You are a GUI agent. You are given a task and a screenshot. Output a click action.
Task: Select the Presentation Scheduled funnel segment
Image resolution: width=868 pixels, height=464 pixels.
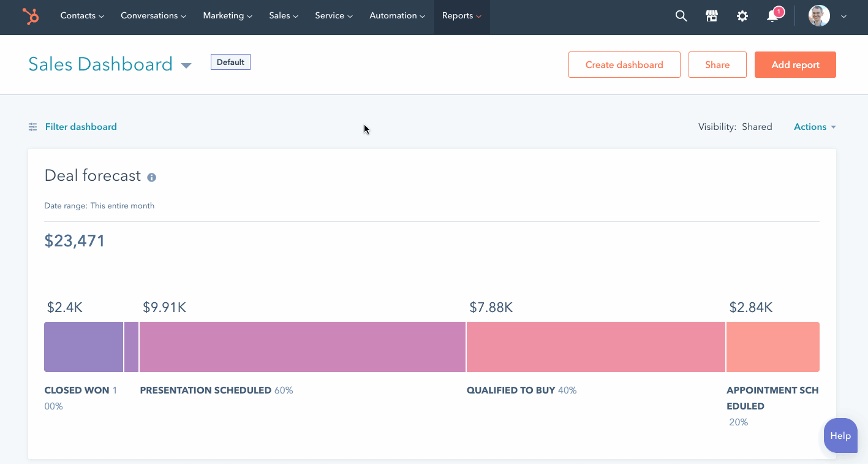(x=303, y=346)
